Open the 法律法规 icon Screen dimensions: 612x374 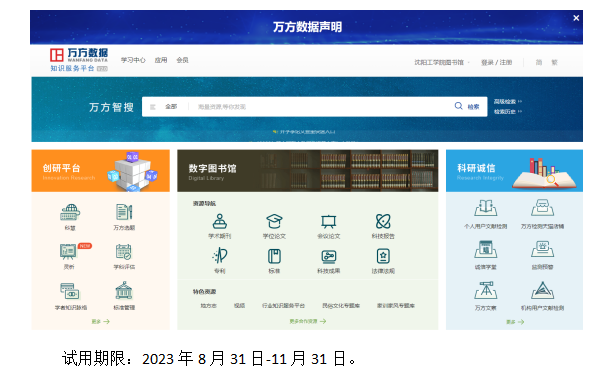tap(383, 256)
